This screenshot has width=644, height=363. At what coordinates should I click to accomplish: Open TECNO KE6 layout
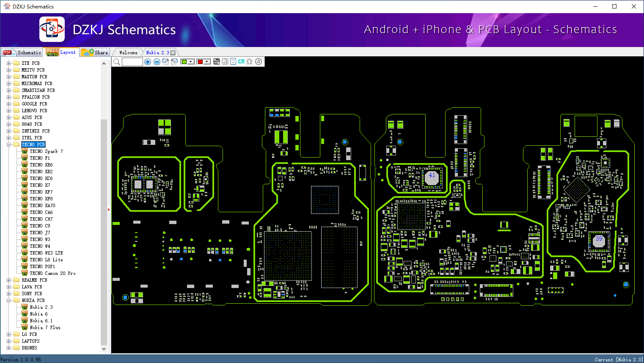pos(41,165)
